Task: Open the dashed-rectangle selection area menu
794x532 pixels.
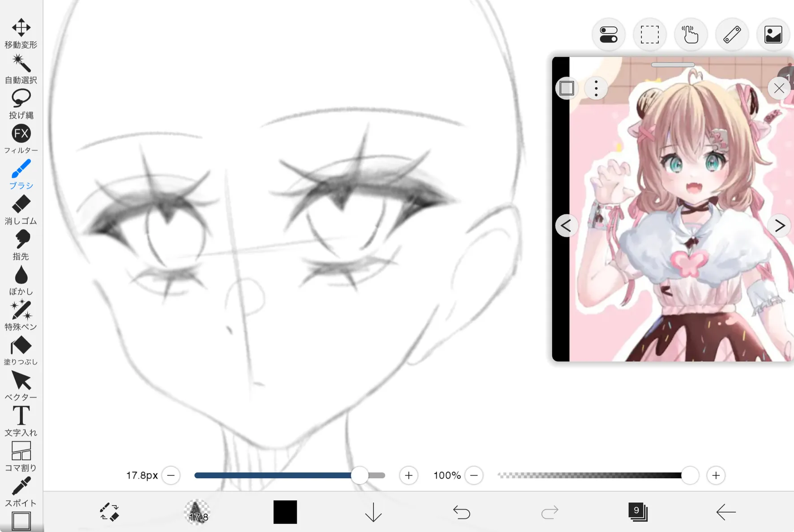Action: pyautogui.click(x=649, y=34)
